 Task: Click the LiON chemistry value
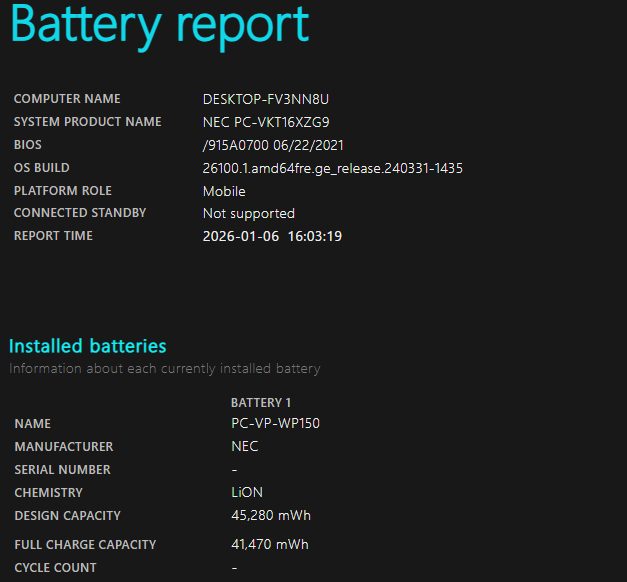pyautogui.click(x=245, y=492)
